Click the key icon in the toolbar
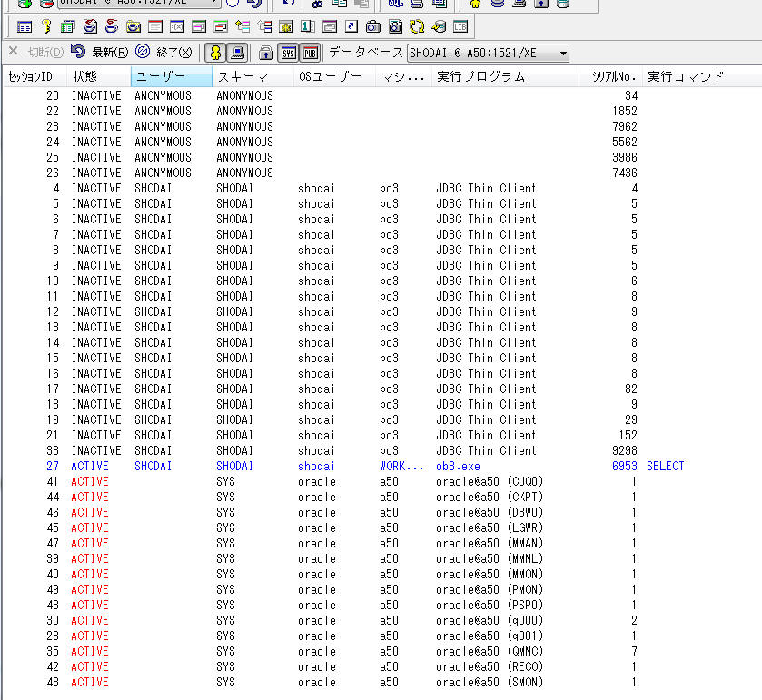 tap(46, 26)
